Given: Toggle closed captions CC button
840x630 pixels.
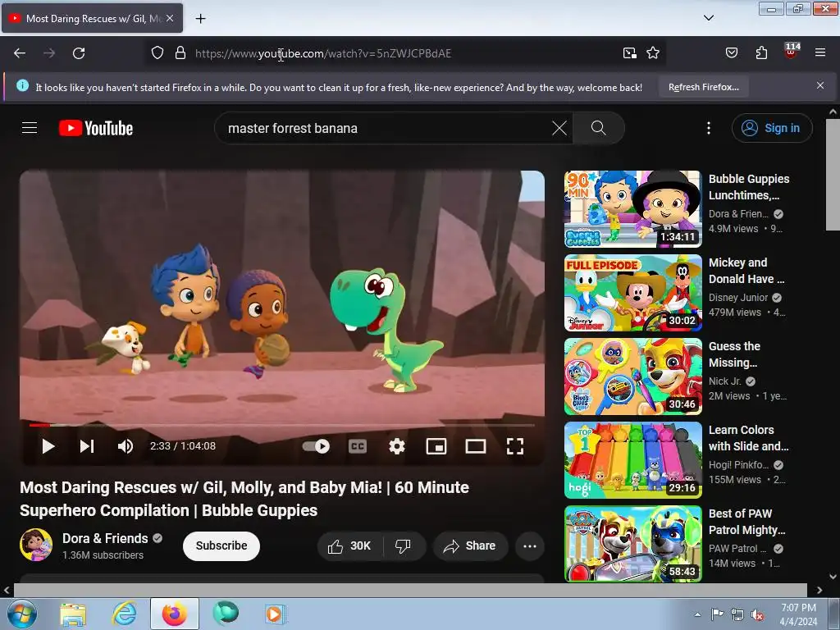Looking at the screenshot, I should [x=358, y=446].
